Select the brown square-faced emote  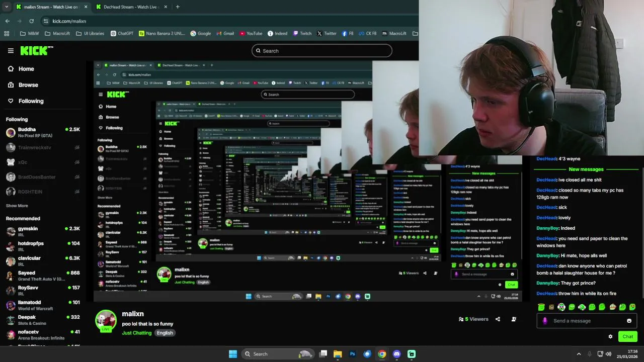551,307
